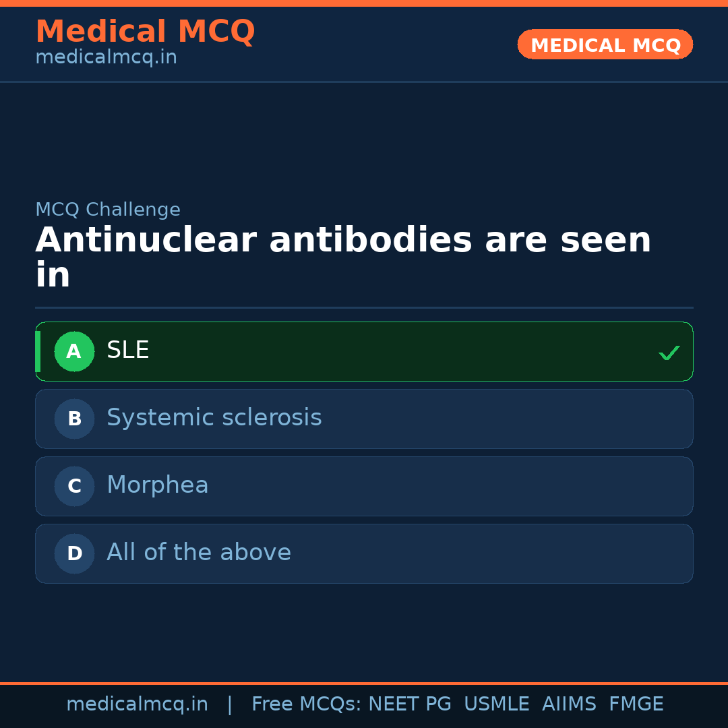
Task: Click FMGE in the footer
Action: coord(636,704)
